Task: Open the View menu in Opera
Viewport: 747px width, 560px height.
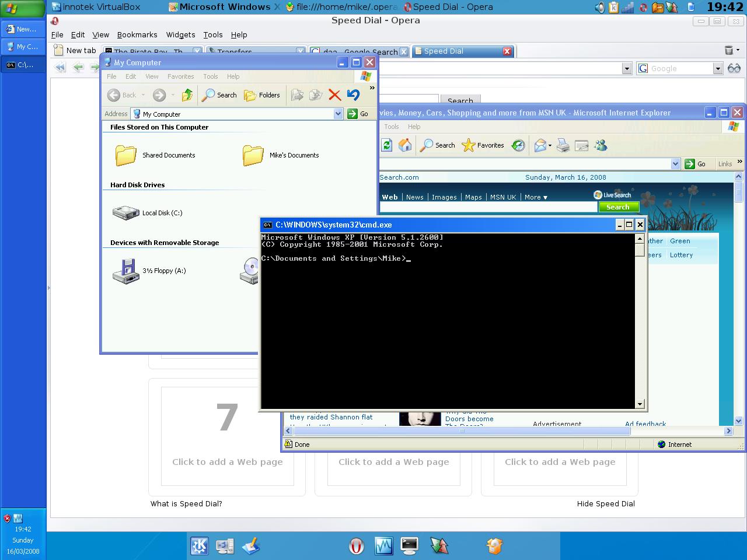Action: click(100, 35)
